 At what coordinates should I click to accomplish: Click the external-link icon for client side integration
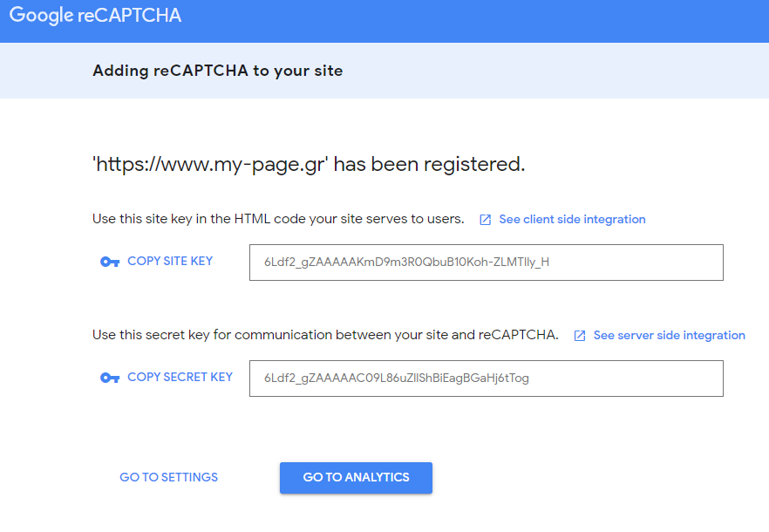485,220
